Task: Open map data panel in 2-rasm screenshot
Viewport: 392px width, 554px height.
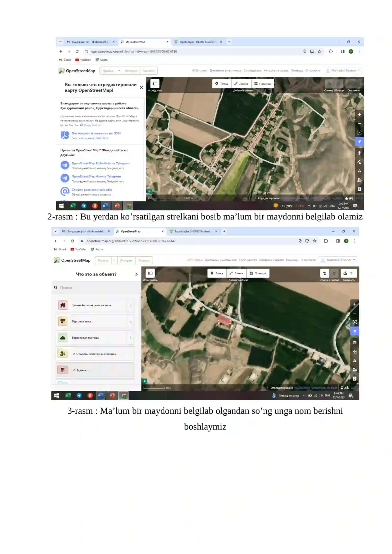Action: (359, 162)
